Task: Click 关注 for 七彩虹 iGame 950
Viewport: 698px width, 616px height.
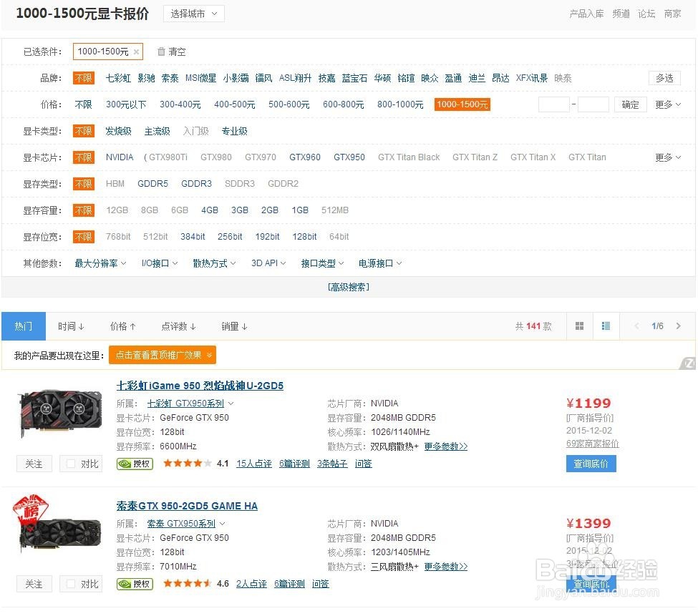Action: [x=34, y=464]
